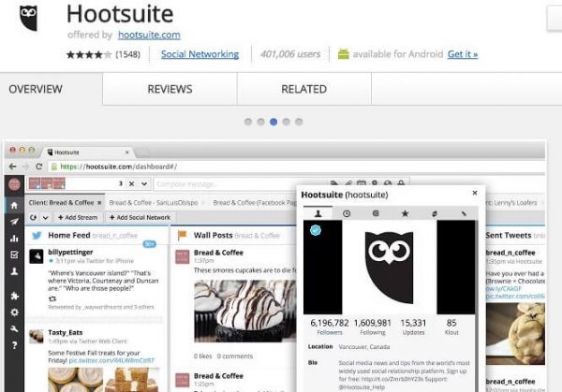This screenshot has height=392, width=562.
Task: Open the Bread & Coffee - SanLuisObispo tab
Action: click(154, 203)
